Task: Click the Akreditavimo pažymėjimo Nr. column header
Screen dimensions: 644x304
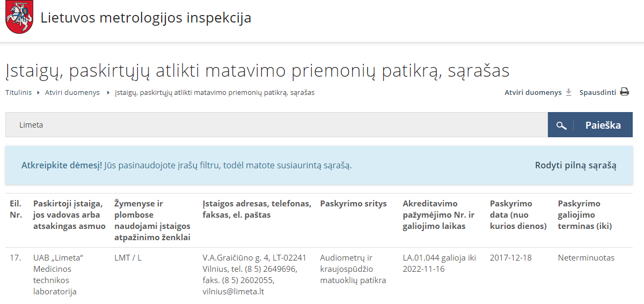Action: point(438,214)
